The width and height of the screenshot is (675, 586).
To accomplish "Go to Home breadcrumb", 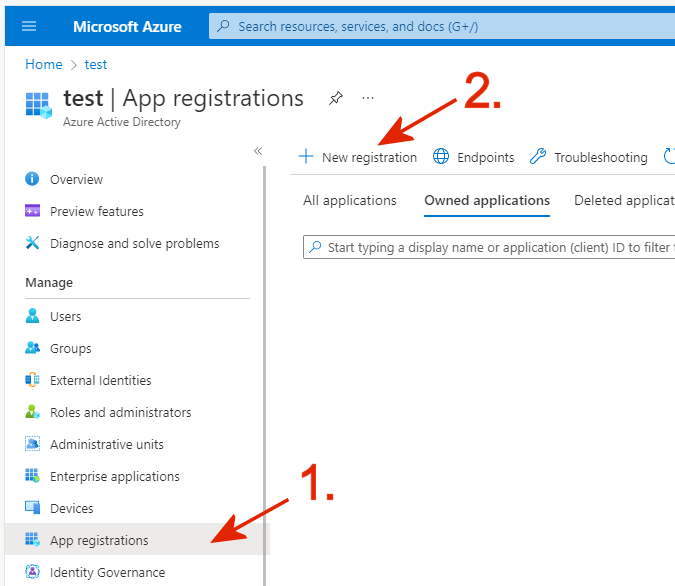I will point(43,65).
